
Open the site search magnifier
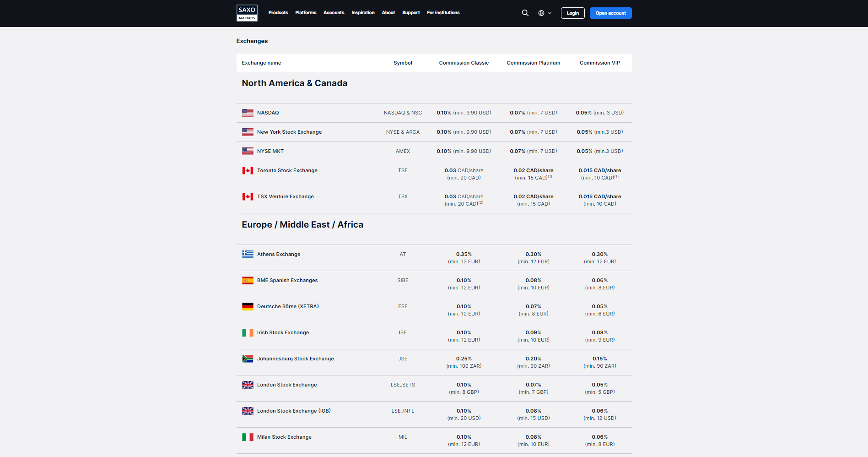tap(525, 13)
